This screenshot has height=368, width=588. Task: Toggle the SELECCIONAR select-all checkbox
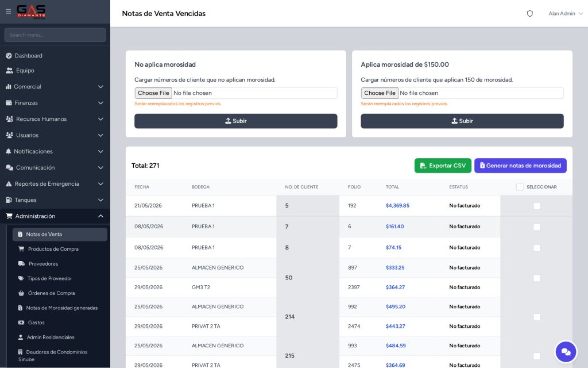click(520, 187)
